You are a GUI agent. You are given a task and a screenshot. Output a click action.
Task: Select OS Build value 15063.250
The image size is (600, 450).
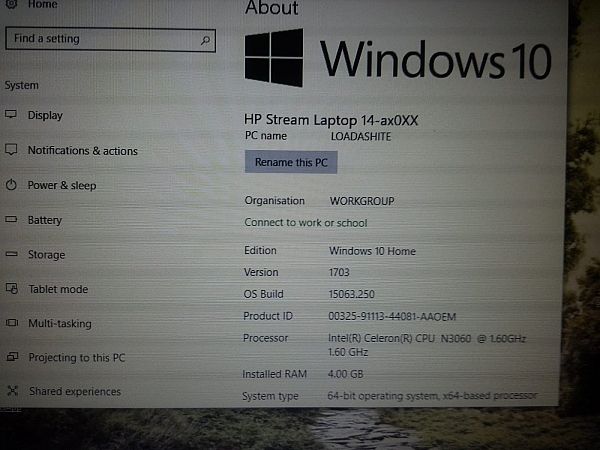point(351,294)
